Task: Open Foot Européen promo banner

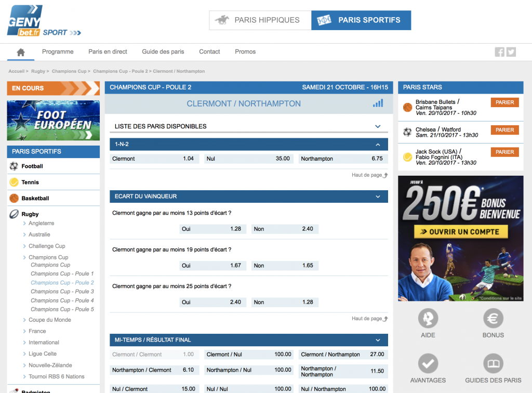Action: click(x=54, y=121)
